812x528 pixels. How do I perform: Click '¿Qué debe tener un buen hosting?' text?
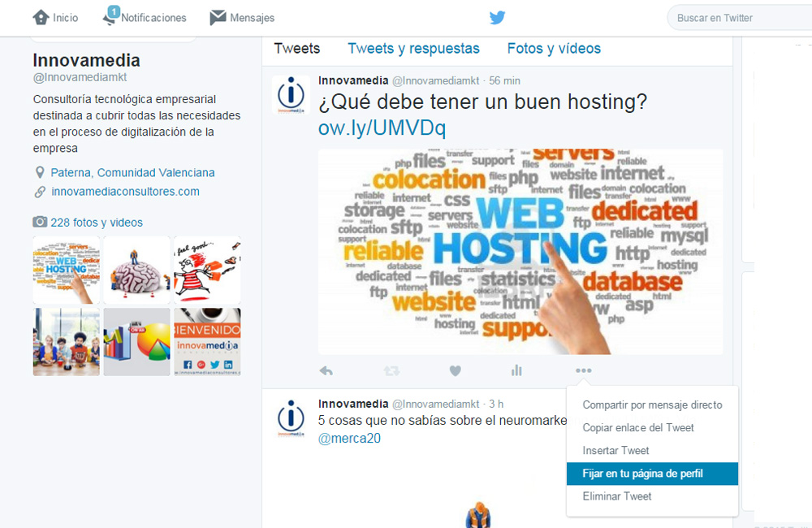(482, 102)
